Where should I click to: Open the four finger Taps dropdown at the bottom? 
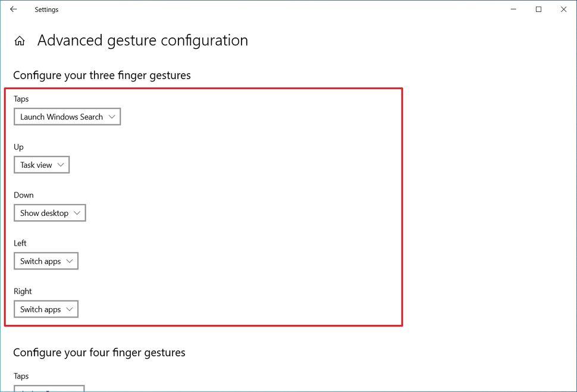coord(49,389)
